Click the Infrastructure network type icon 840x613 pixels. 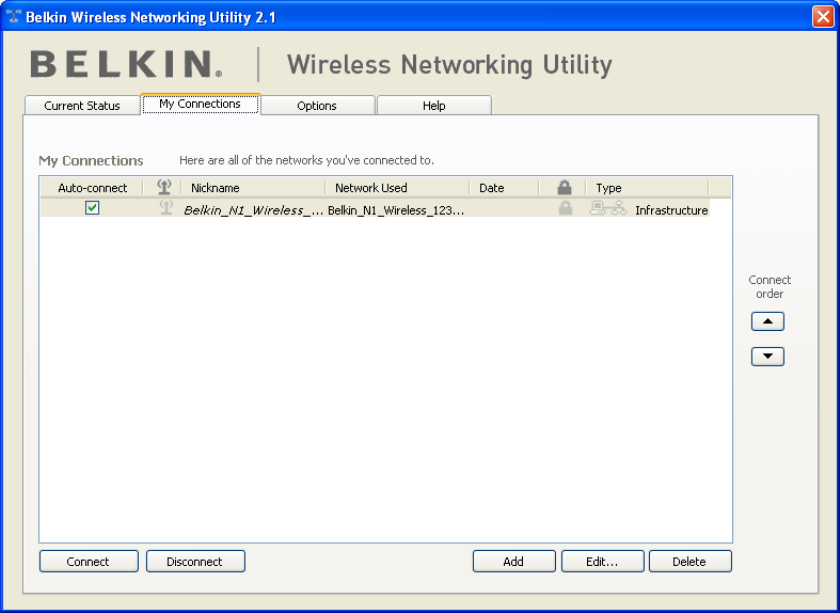[x=608, y=208]
